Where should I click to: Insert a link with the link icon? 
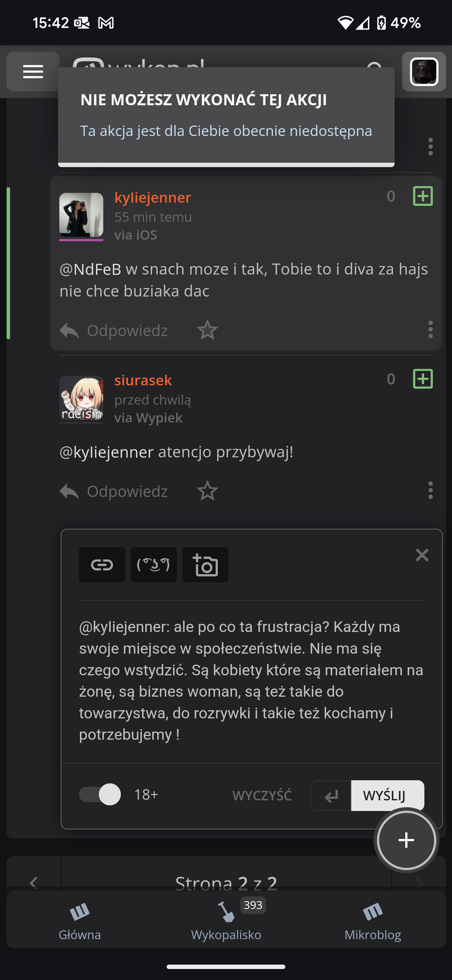coord(102,564)
